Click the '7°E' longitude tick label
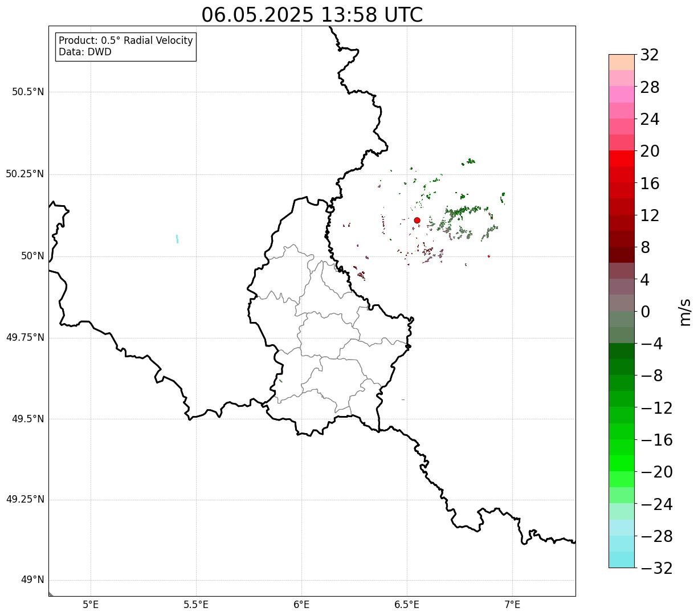Image resolution: width=698 pixels, height=616 pixels. coord(512,605)
